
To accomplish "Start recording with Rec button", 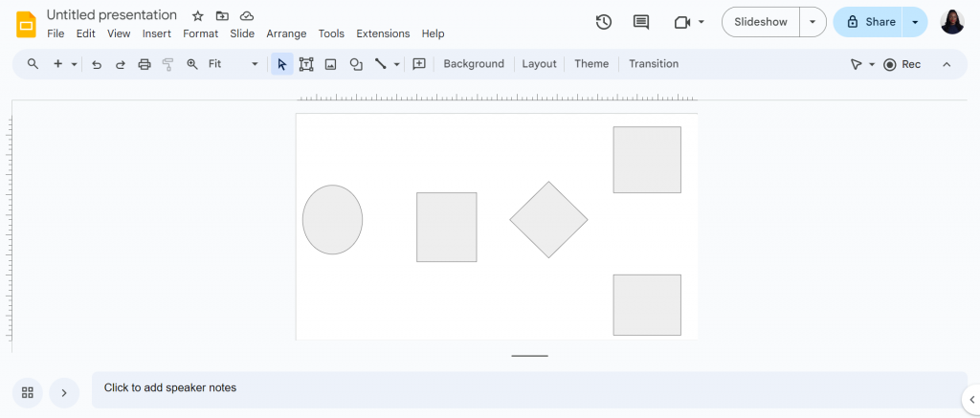I will tap(902, 64).
